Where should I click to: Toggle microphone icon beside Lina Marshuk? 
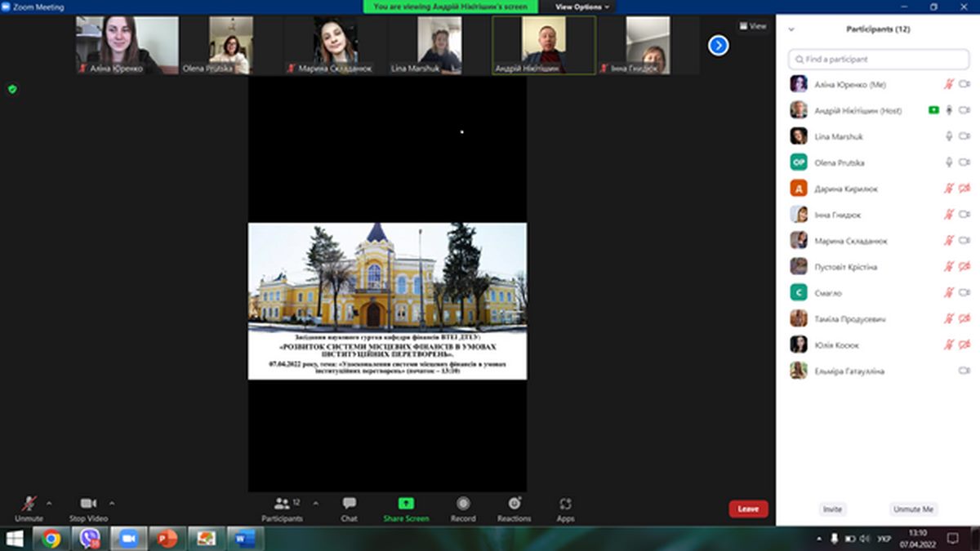(948, 136)
